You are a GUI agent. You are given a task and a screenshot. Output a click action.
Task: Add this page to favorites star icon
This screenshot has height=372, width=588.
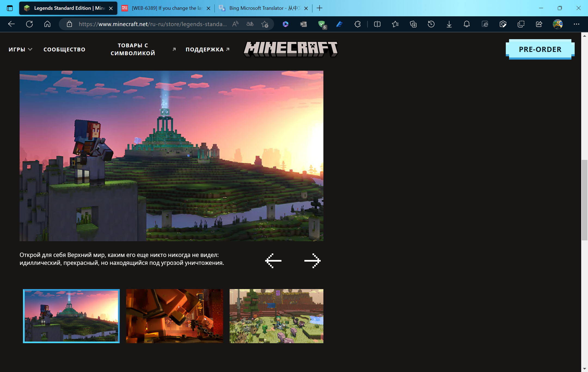tap(265, 24)
